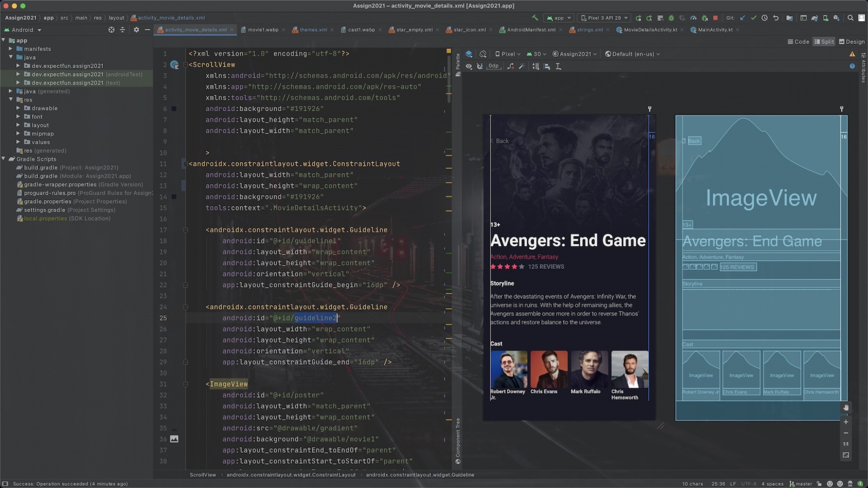This screenshot has height=488, width=868.
Task: Show Git history clock icon
Action: [764, 18]
